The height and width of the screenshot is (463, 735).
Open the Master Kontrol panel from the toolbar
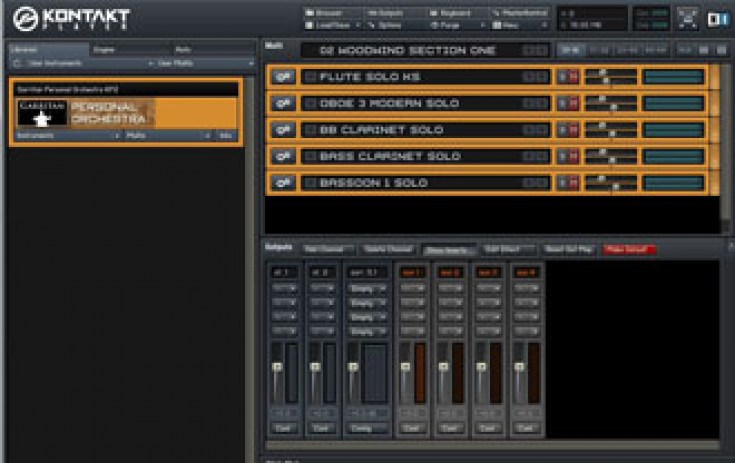pos(520,13)
